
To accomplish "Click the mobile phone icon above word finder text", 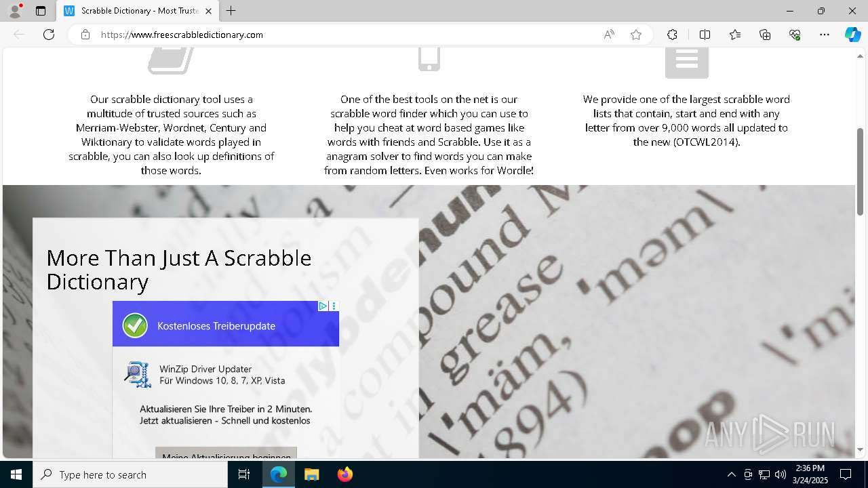I will [x=429, y=59].
